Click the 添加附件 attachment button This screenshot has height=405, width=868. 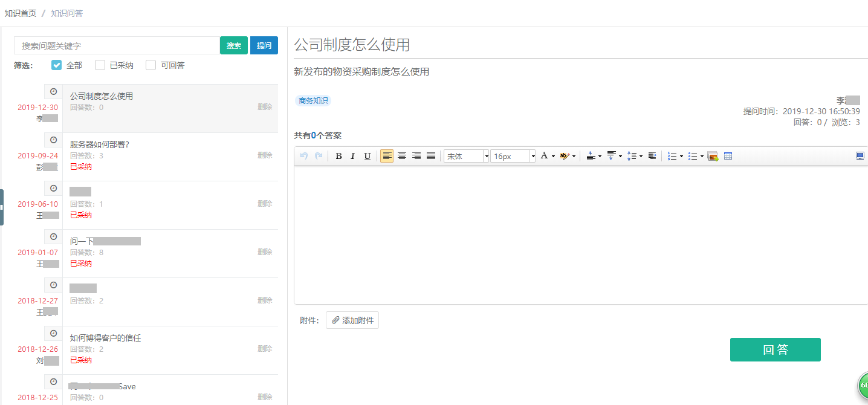point(352,320)
